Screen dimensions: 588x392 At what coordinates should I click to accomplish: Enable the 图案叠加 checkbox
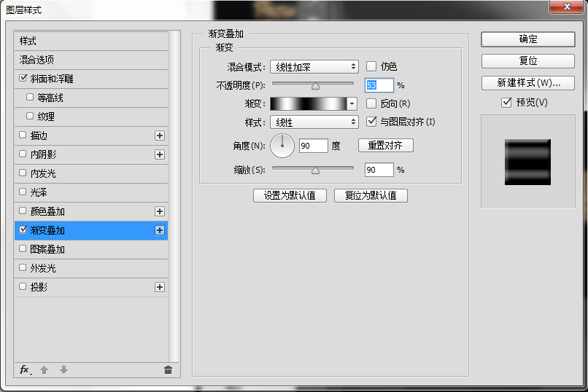tap(23, 248)
